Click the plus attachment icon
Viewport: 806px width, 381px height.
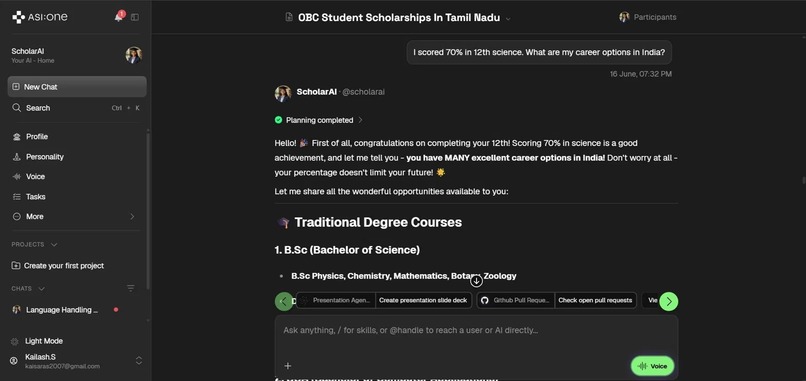288,366
